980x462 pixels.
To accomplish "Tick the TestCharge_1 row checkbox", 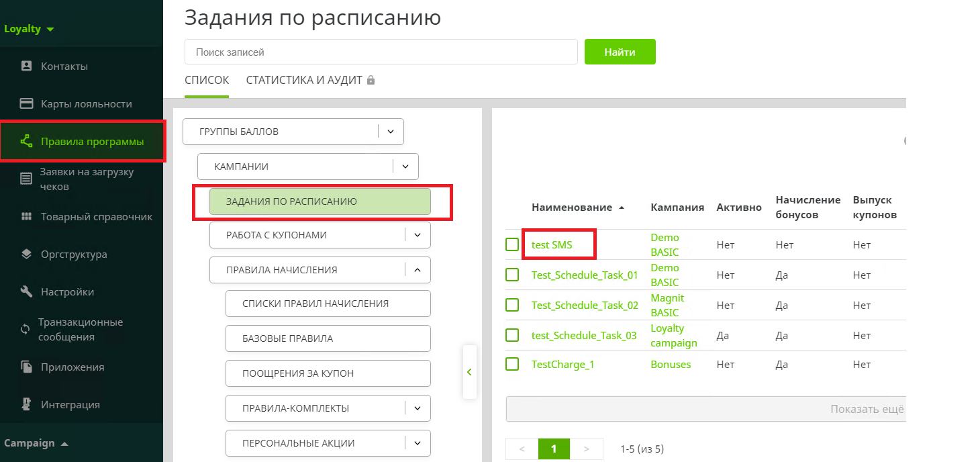I will (x=513, y=364).
